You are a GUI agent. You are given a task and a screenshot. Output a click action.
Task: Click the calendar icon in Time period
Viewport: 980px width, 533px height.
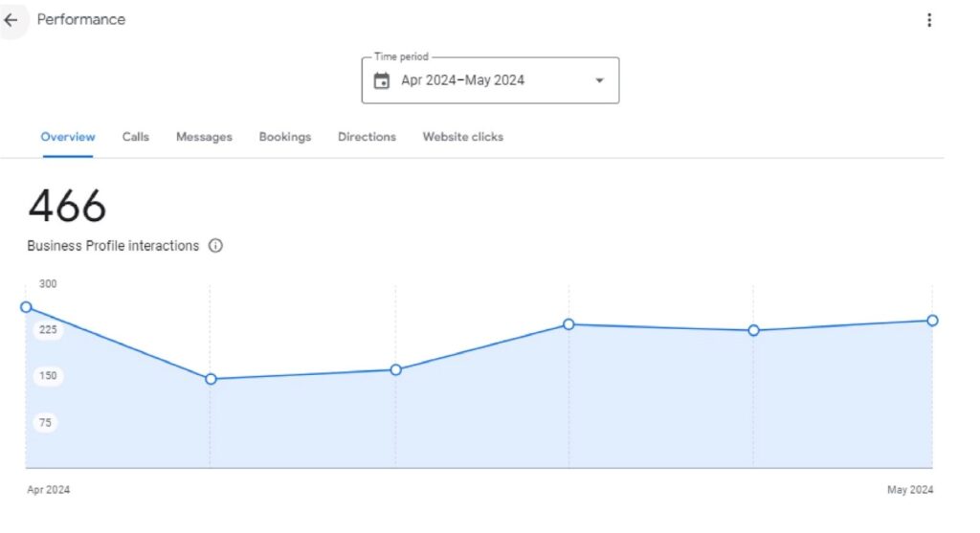tap(382, 80)
